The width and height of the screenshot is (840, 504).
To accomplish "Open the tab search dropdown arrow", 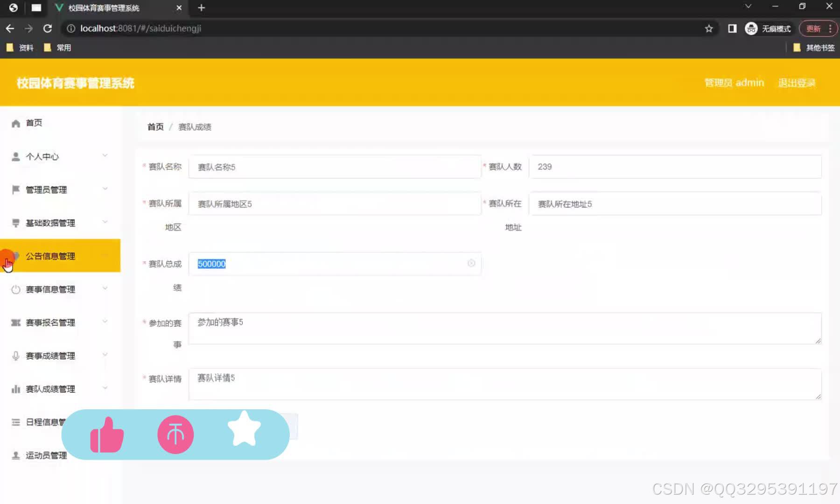I will [748, 7].
